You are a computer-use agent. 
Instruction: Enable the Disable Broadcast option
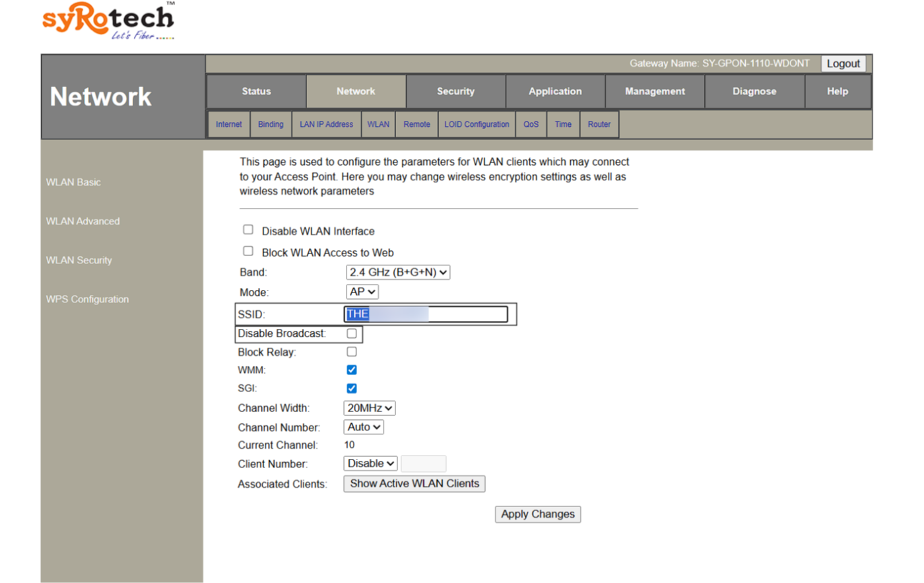coord(351,333)
